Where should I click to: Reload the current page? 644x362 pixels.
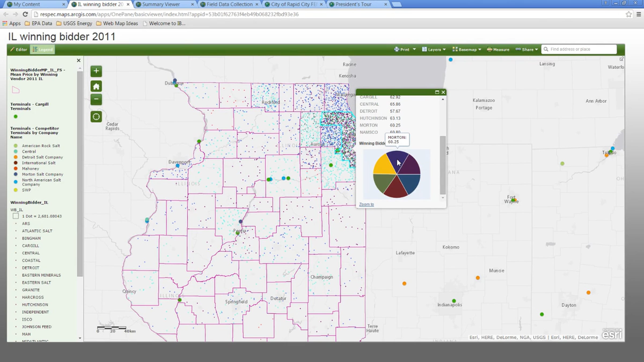point(25,14)
